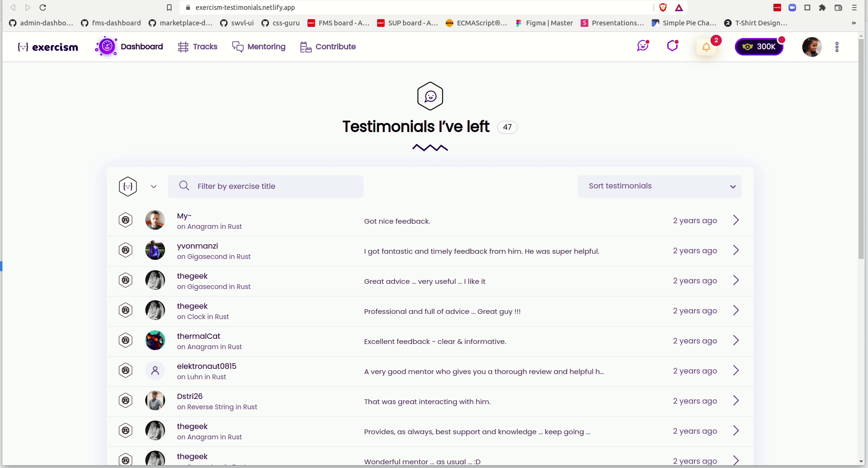Click Rust icon on elektronaut0815 row
The width and height of the screenshot is (868, 468).
click(x=126, y=370)
